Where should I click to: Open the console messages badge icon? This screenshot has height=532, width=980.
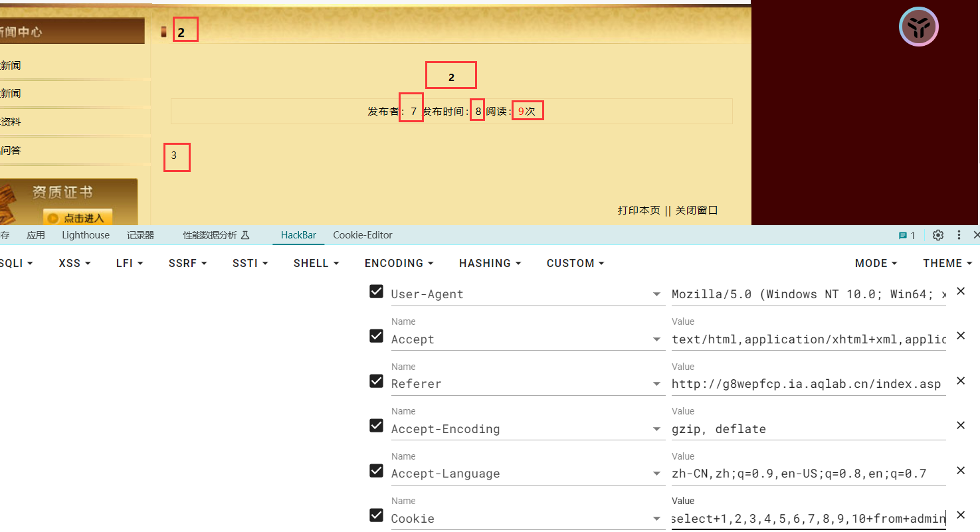tap(907, 235)
